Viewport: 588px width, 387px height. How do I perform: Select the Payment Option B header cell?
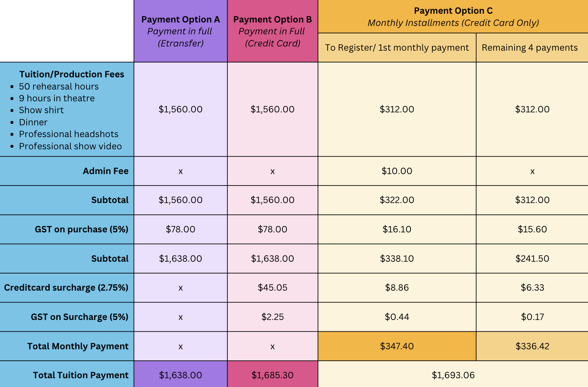(x=273, y=31)
